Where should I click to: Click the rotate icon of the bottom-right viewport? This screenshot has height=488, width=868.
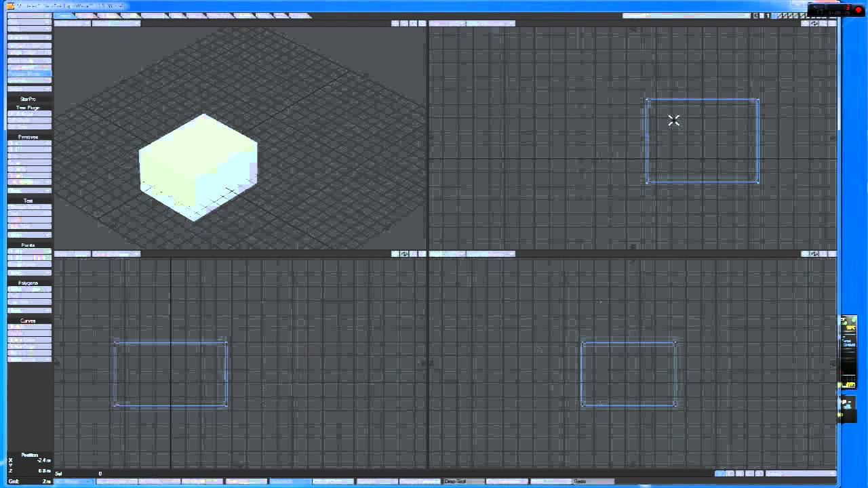pyautogui.click(x=814, y=253)
